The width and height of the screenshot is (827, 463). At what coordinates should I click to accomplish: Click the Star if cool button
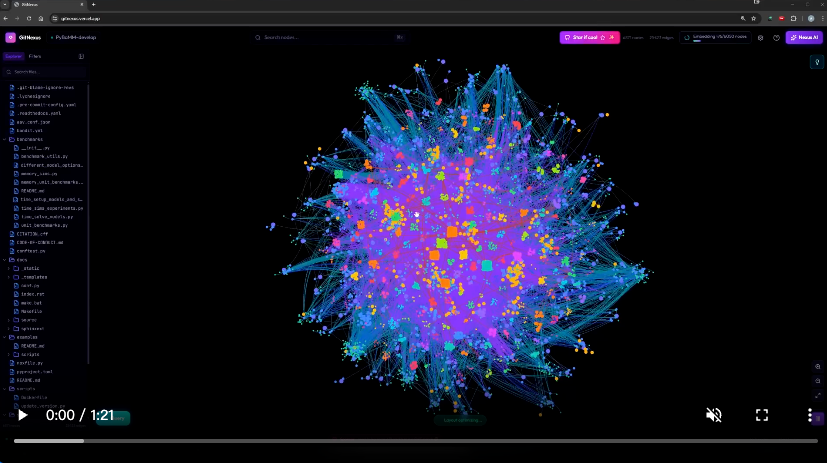point(589,37)
